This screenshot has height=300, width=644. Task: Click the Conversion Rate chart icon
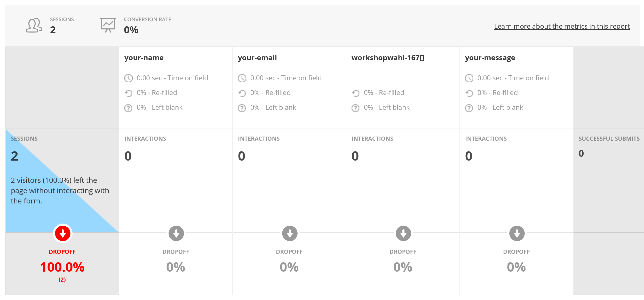[108, 25]
